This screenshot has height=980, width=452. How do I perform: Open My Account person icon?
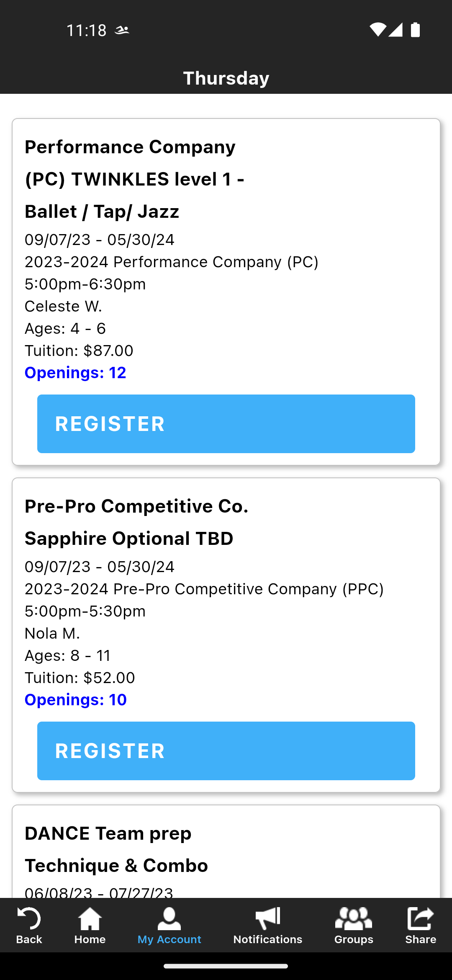click(169, 918)
